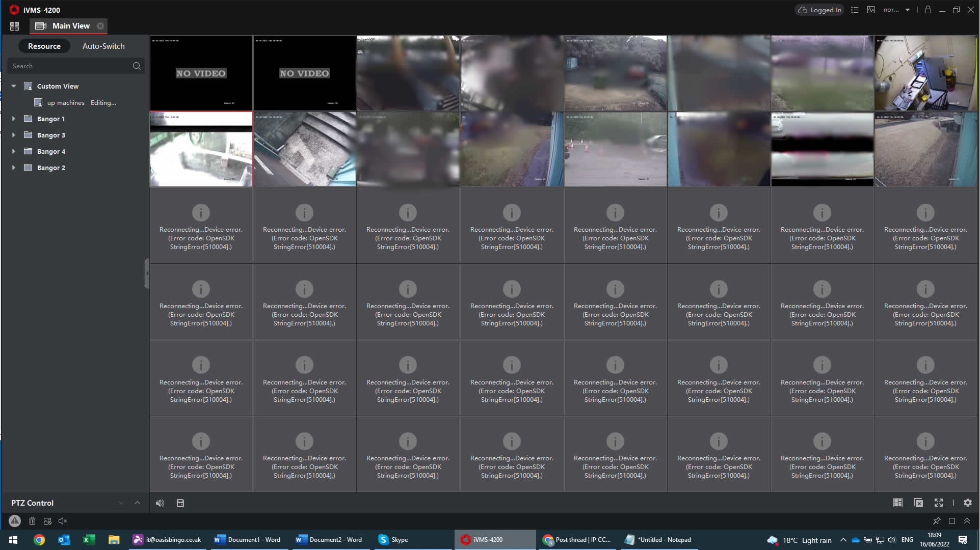Viewport: 980px width, 550px height.
Task: Enter full screen view mode
Action: pyautogui.click(x=939, y=503)
